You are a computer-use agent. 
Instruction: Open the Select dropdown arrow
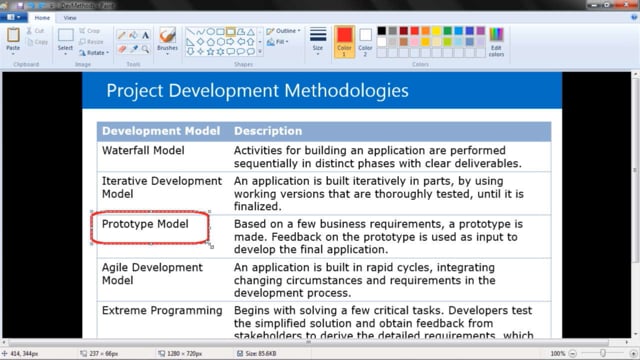pos(65,54)
